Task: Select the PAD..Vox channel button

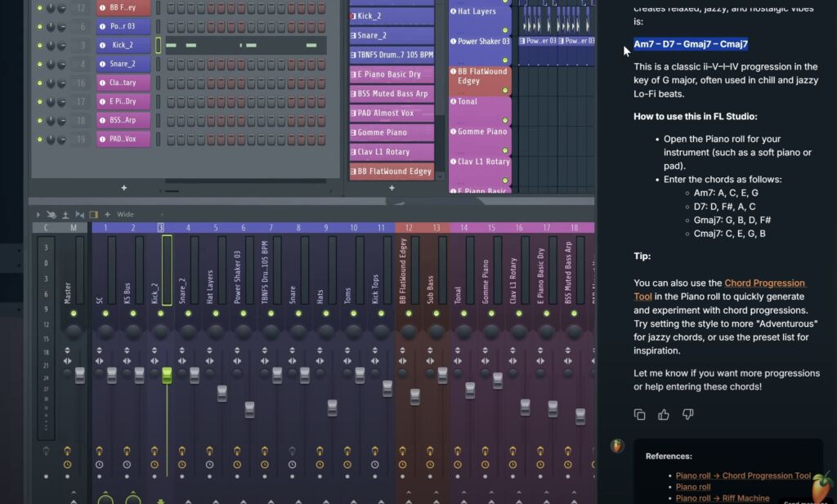Action: (x=123, y=139)
